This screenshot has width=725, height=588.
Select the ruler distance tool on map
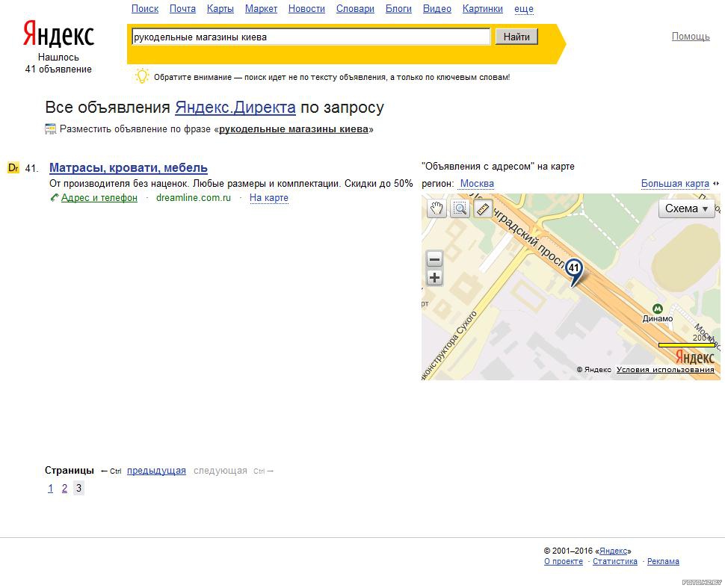pos(483,209)
